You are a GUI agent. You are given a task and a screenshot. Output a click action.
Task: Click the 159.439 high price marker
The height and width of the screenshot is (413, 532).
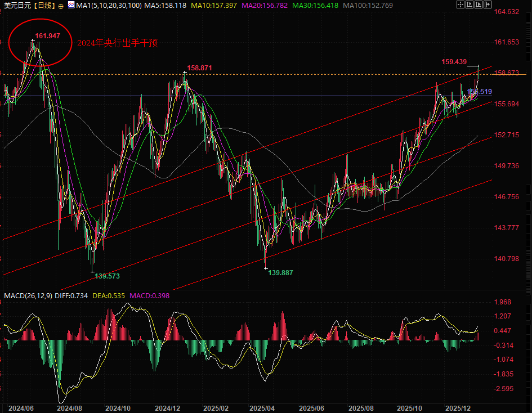coord(454,62)
